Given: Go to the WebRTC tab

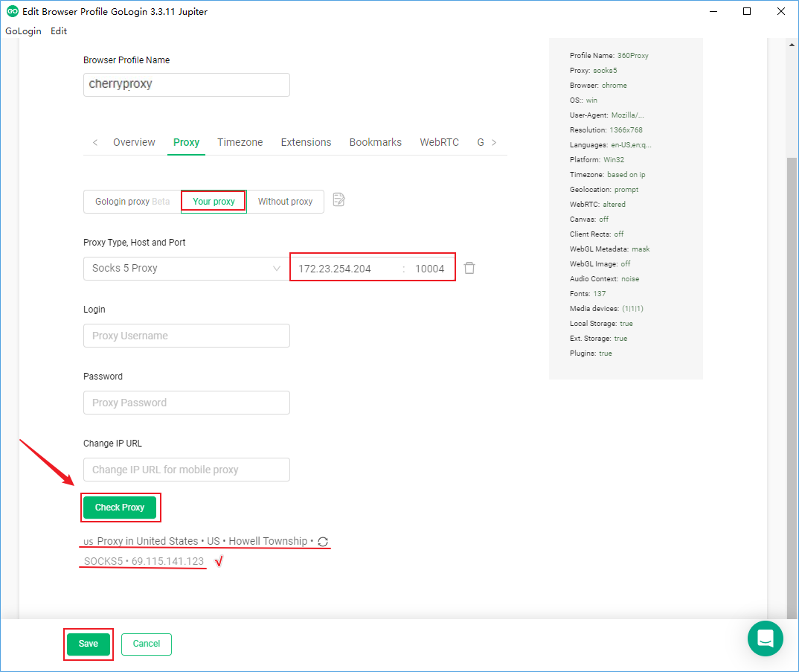Looking at the screenshot, I should [439, 142].
